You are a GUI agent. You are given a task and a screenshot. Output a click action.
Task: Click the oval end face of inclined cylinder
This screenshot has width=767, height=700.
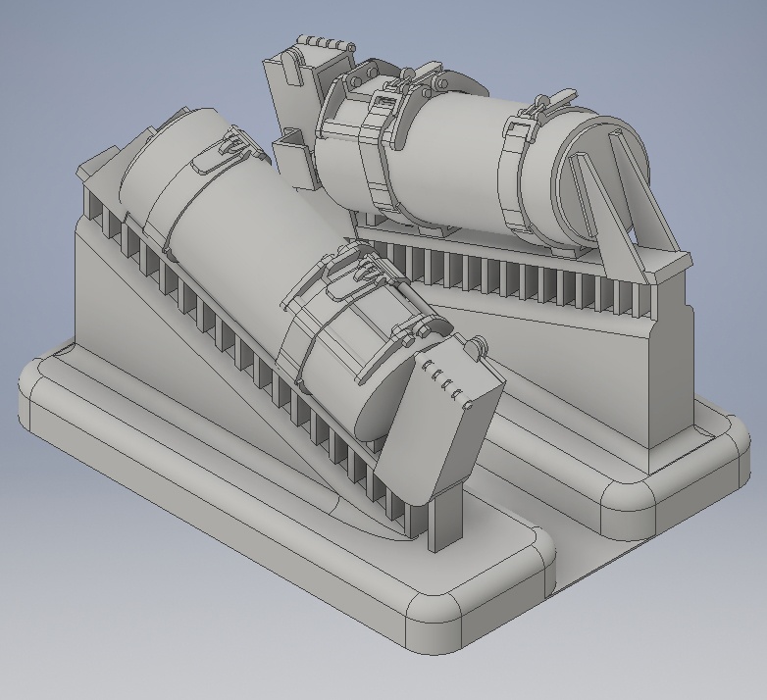click(383, 408)
